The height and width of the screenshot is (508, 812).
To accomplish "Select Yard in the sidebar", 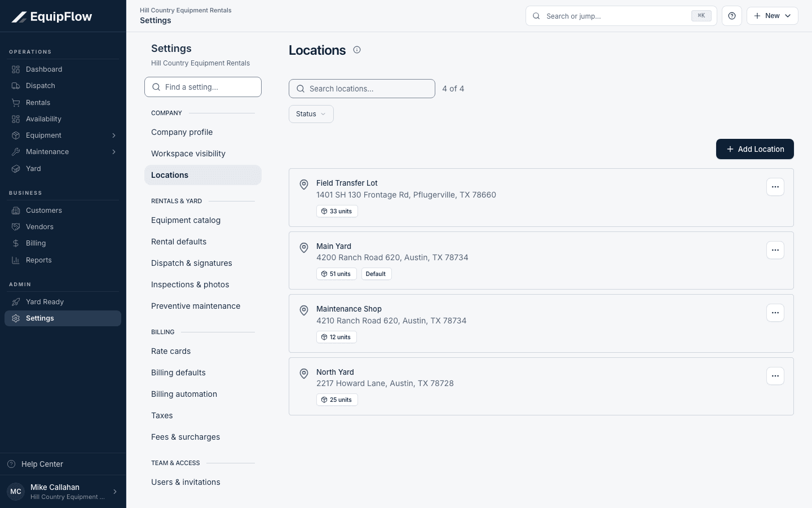I will coord(63,169).
